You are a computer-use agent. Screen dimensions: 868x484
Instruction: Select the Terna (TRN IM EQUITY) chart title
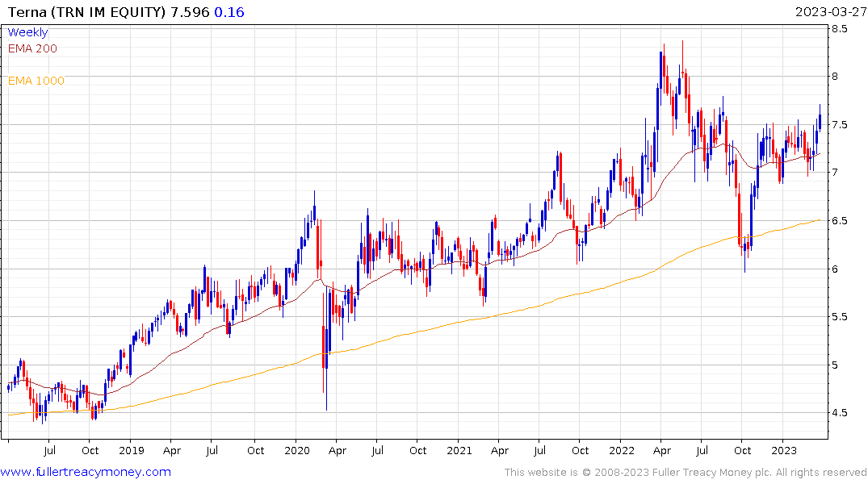(87, 12)
